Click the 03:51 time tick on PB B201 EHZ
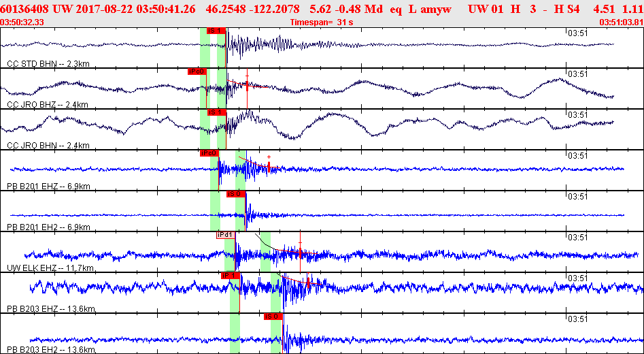644x354 pixels. click(x=577, y=155)
